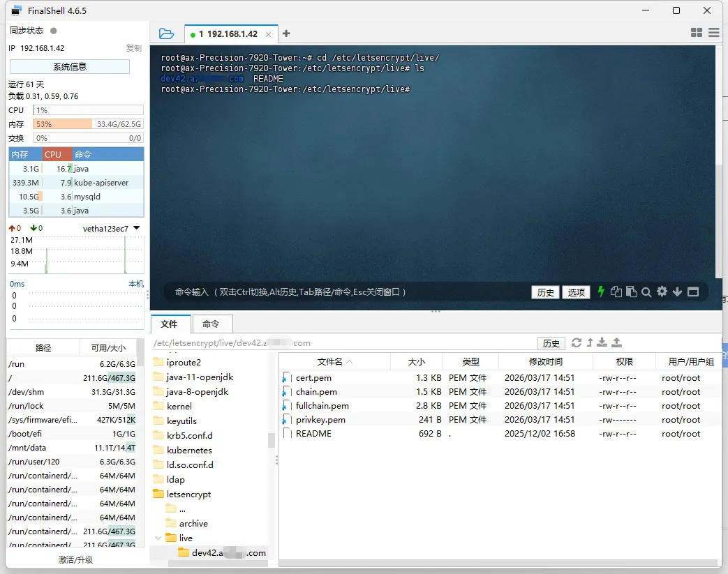Click the 系统信息 button
Viewport: 728px width, 574px height.
(x=70, y=66)
